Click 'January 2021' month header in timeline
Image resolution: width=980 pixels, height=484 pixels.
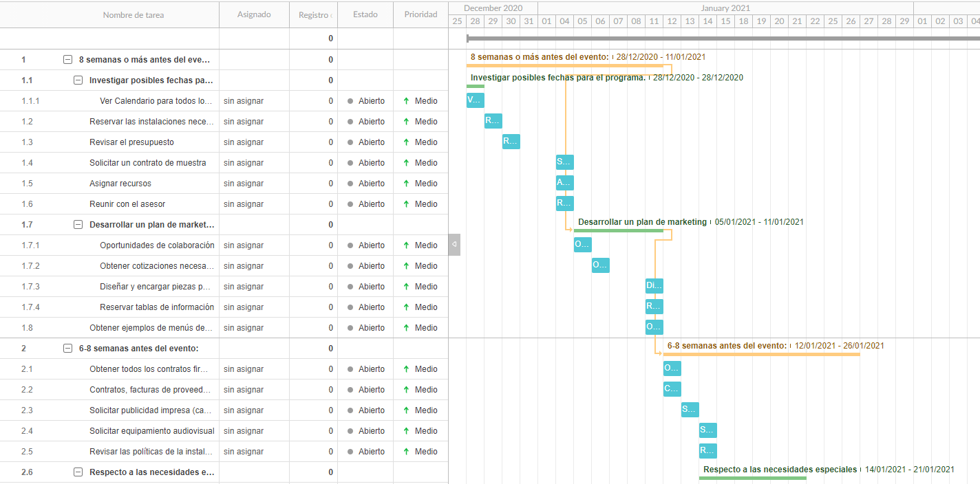tap(726, 8)
